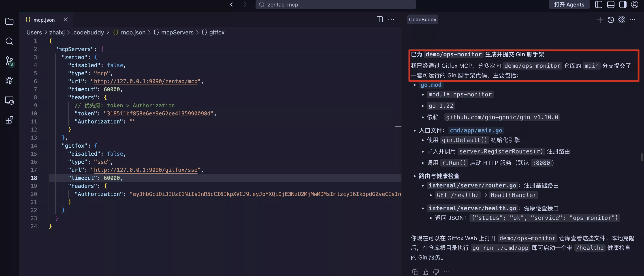
Task: Open CodeBuddy chat history
Action: pos(611,20)
